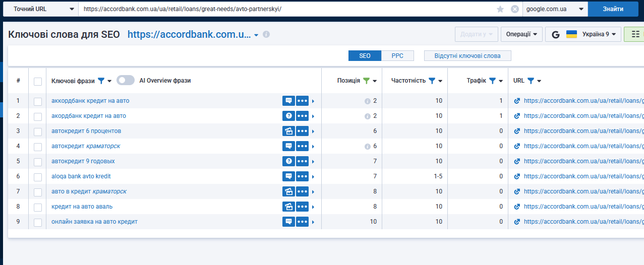Click the '1-5' frequency value in row 6
Screen dimensions: 644x265
tap(437, 176)
